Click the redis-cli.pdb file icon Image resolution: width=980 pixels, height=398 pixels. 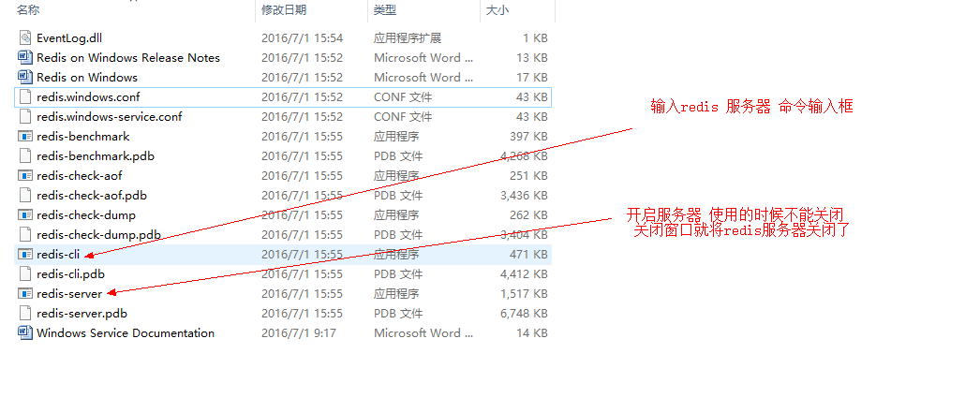pos(25,273)
